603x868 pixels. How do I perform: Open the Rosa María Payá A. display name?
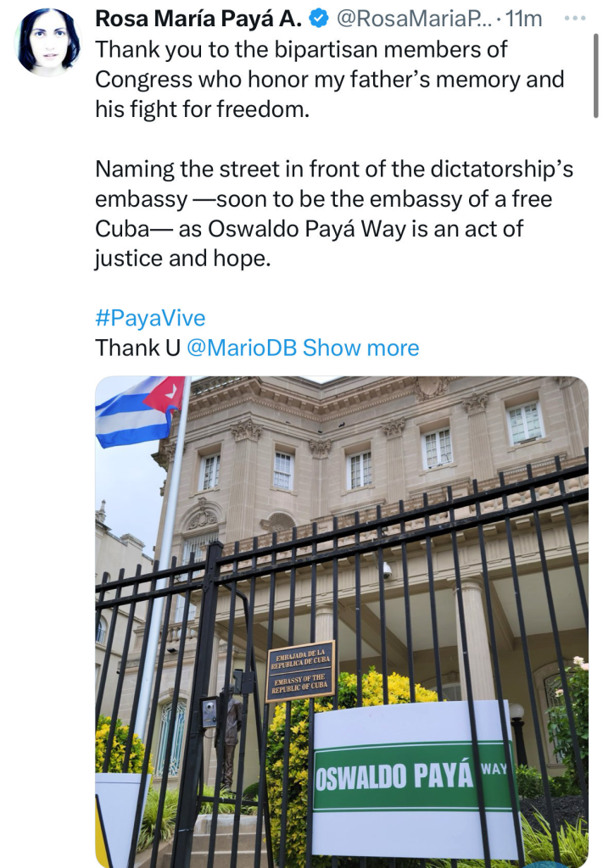(x=198, y=19)
